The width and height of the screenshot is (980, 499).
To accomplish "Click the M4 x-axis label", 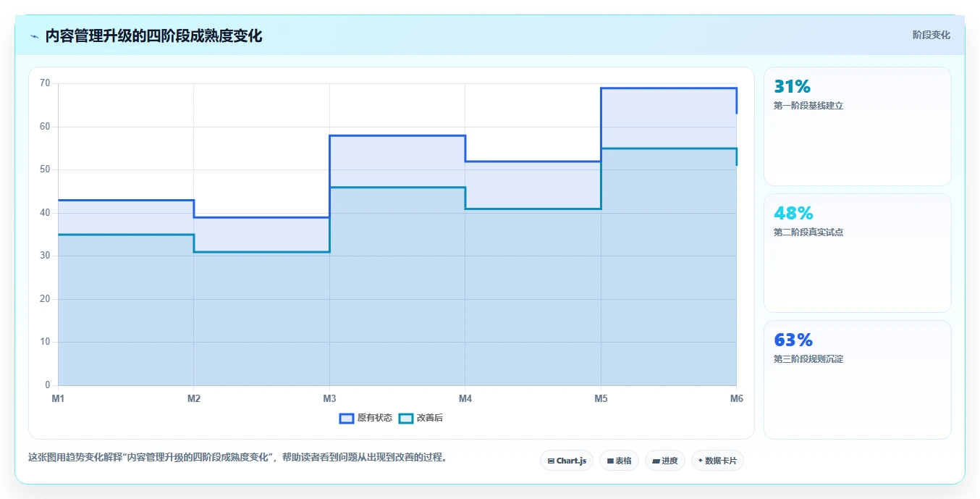I will point(465,398).
